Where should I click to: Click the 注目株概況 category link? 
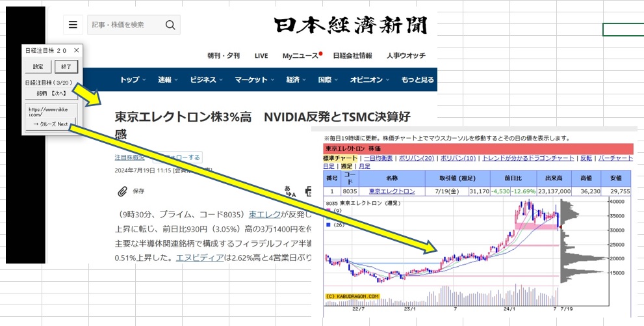[x=129, y=157]
